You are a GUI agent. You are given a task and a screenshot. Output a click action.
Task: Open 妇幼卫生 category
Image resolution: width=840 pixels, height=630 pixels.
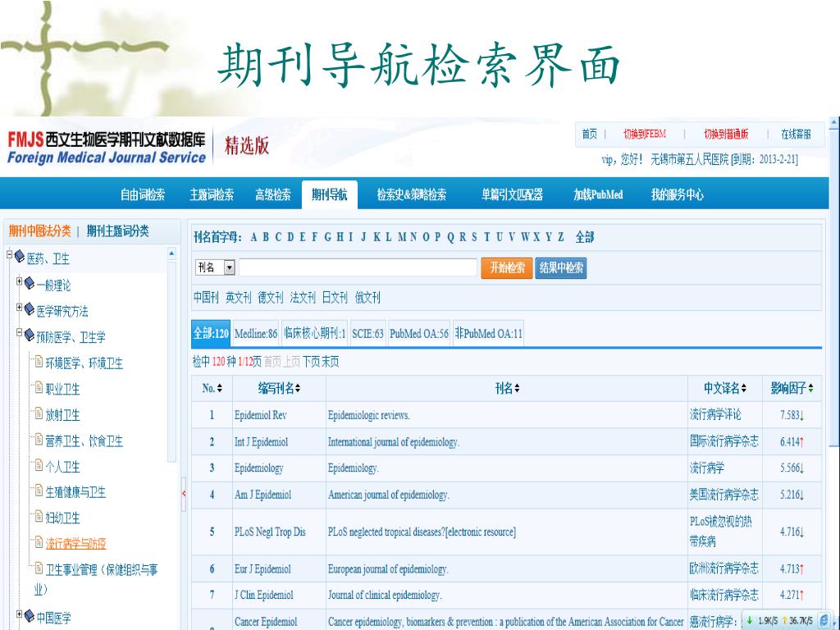pos(62,518)
